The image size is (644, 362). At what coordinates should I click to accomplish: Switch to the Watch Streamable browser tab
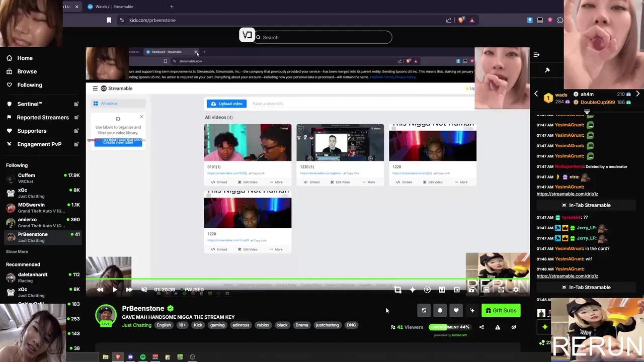pos(114,7)
